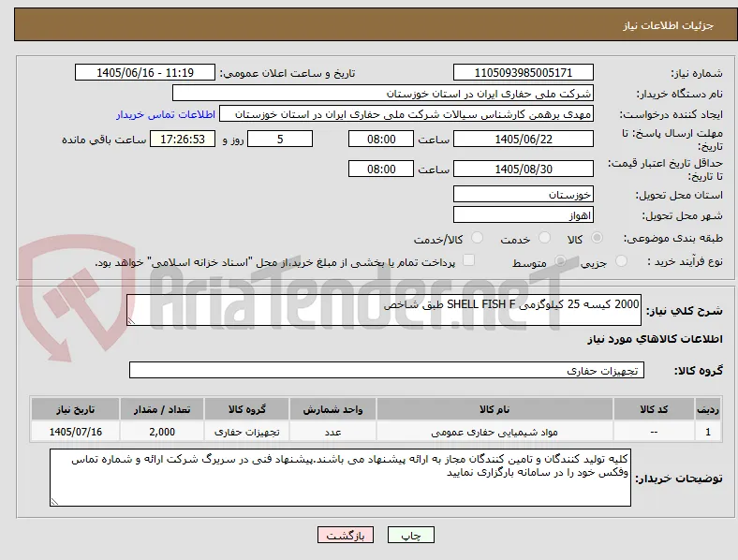The width and height of the screenshot is (738, 560).
Task: Click the تعداد / مقدار column header
Action: point(162,409)
